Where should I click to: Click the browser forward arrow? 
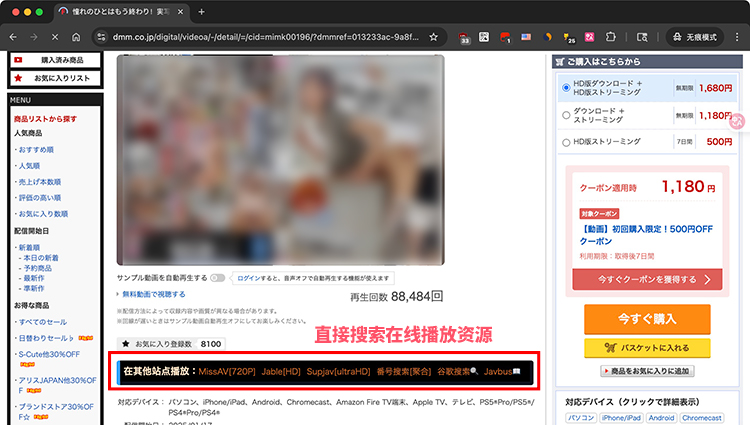pyautogui.click(x=34, y=37)
